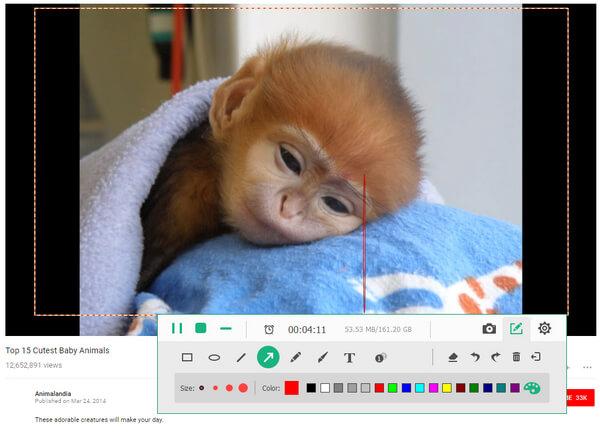The width and height of the screenshot is (600, 436).
Task: Minimize the recording toolbar with the dash
Action: click(x=226, y=328)
